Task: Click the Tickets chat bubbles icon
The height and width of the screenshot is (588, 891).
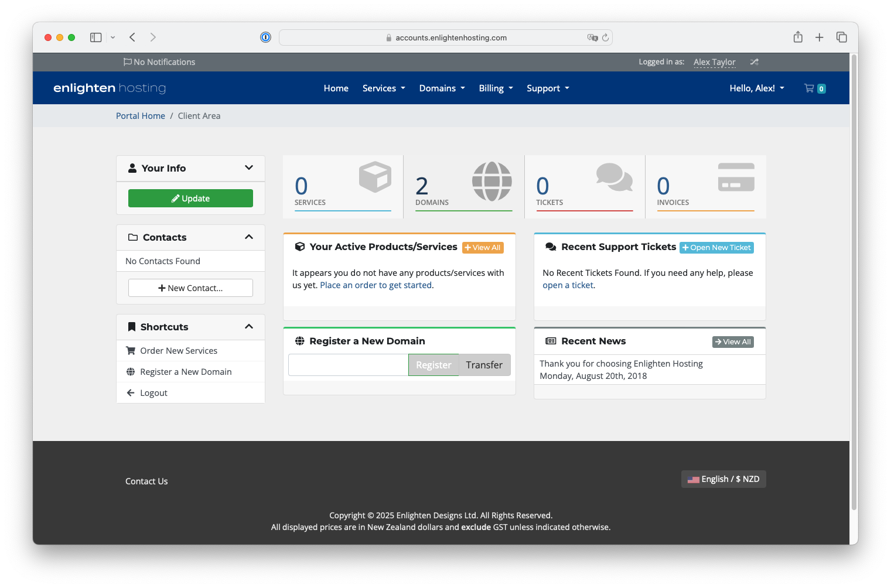Action: pyautogui.click(x=615, y=177)
